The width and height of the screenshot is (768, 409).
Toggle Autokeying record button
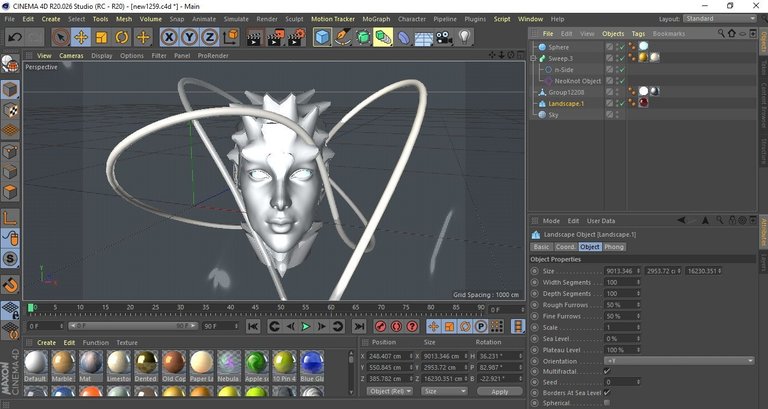396,326
